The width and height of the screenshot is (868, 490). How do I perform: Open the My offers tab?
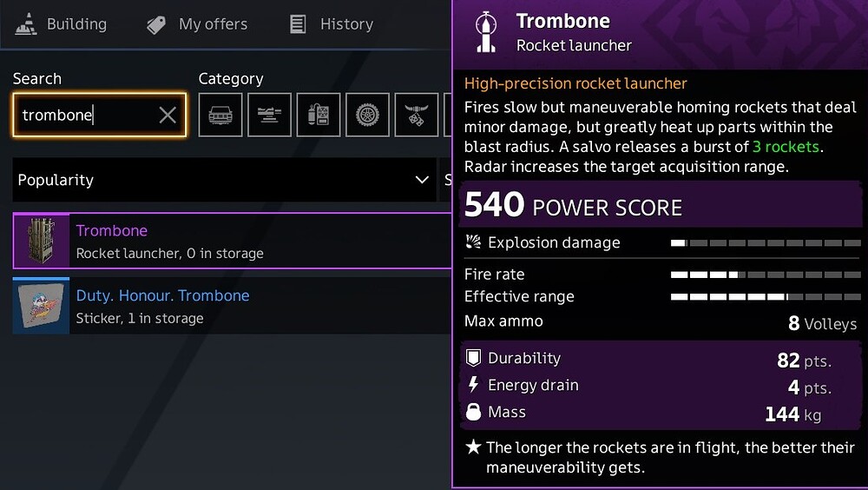[x=197, y=24]
